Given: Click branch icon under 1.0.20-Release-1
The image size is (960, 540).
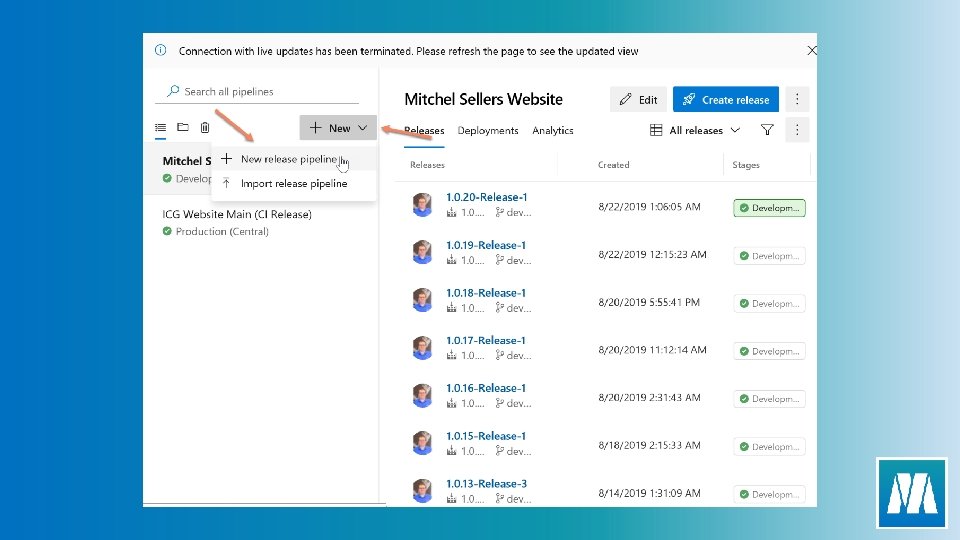Looking at the screenshot, I should pos(500,212).
